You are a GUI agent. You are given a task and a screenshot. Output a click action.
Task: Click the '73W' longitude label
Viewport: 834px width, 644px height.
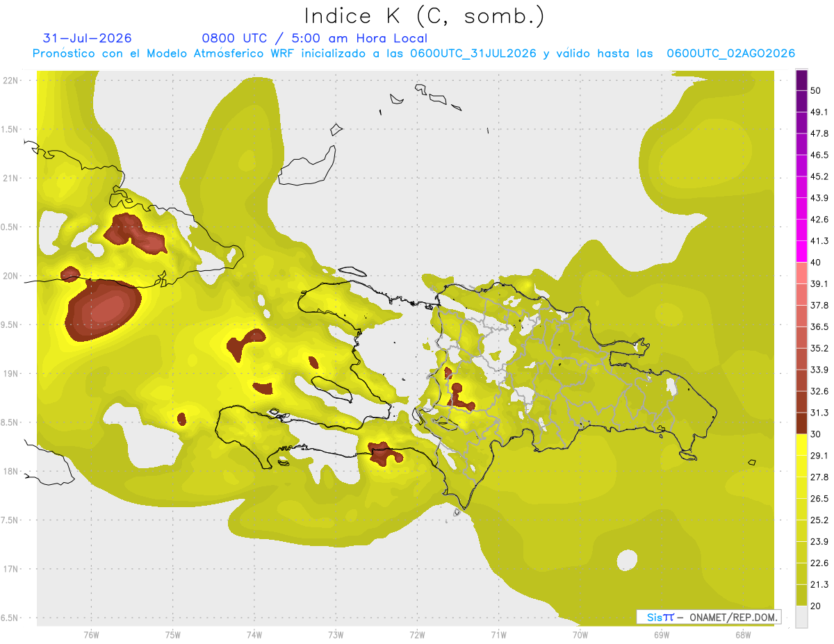pyautogui.click(x=336, y=635)
